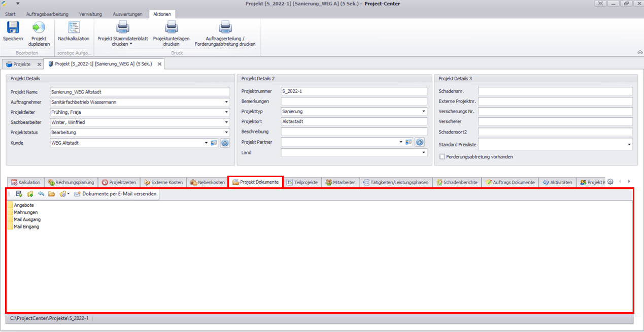Click Dokumente per E-Mail versenden

115,194
